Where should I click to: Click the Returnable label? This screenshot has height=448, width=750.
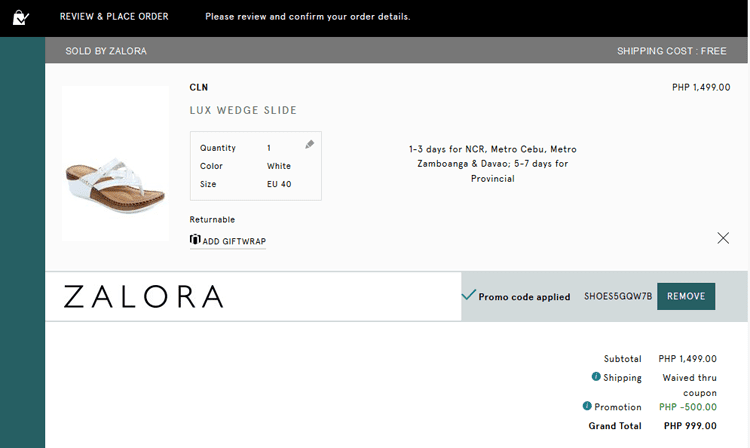pos(212,220)
